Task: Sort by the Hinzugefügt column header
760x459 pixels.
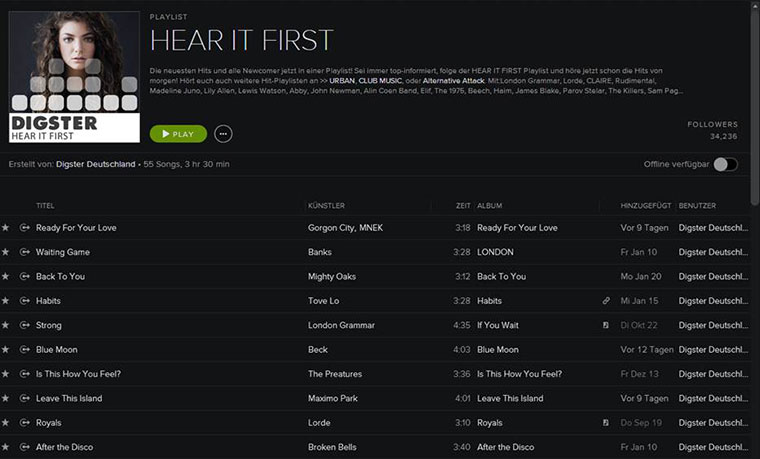Action: pyautogui.click(x=646, y=205)
